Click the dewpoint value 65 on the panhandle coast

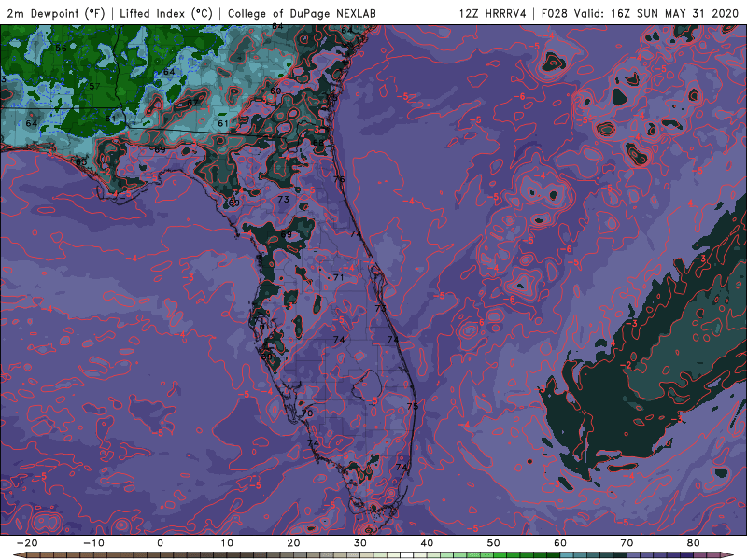click(81, 161)
